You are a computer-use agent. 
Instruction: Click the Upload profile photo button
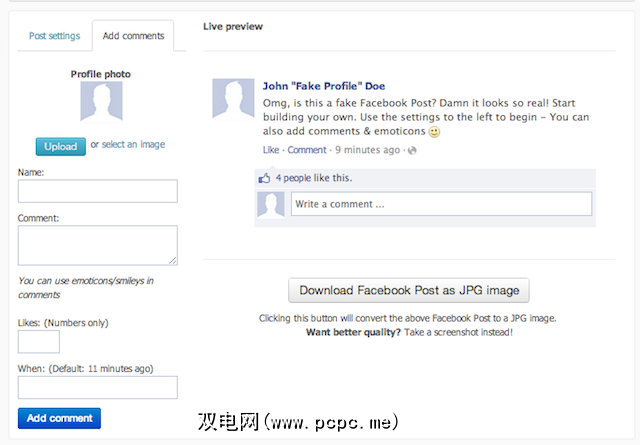(60, 147)
